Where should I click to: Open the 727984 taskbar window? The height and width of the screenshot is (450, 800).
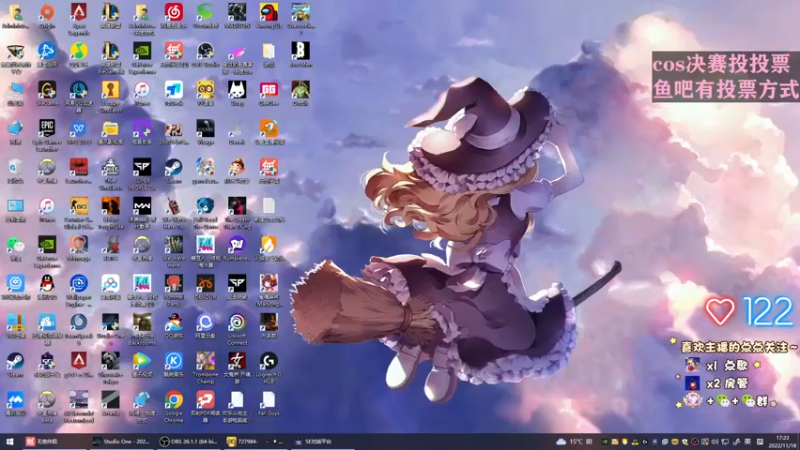(x=254, y=441)
